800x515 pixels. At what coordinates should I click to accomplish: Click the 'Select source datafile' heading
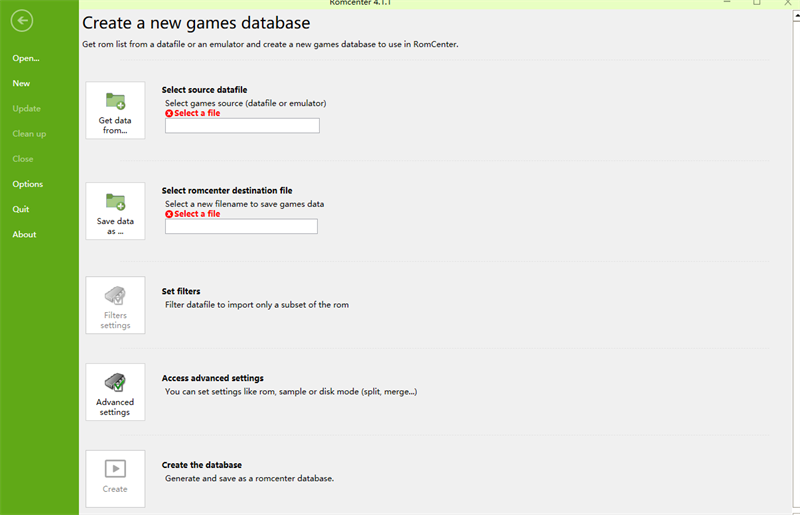click(x=205, y=90)
